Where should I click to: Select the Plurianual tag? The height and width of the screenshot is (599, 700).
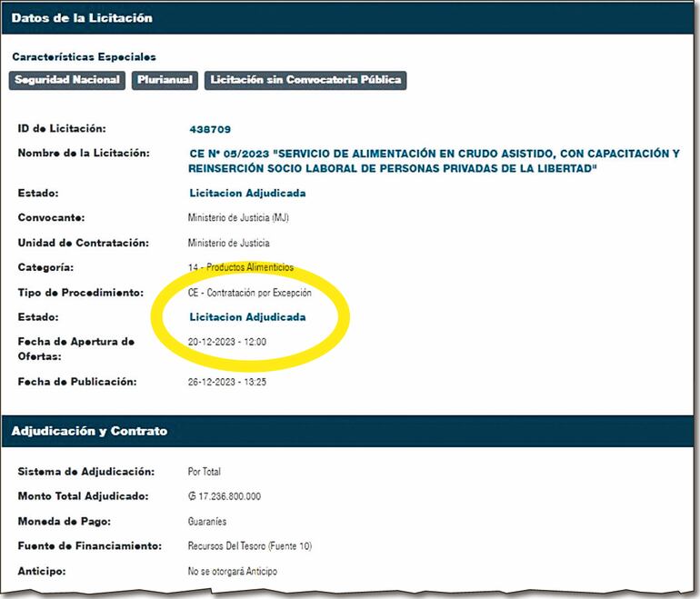[165, 80]
